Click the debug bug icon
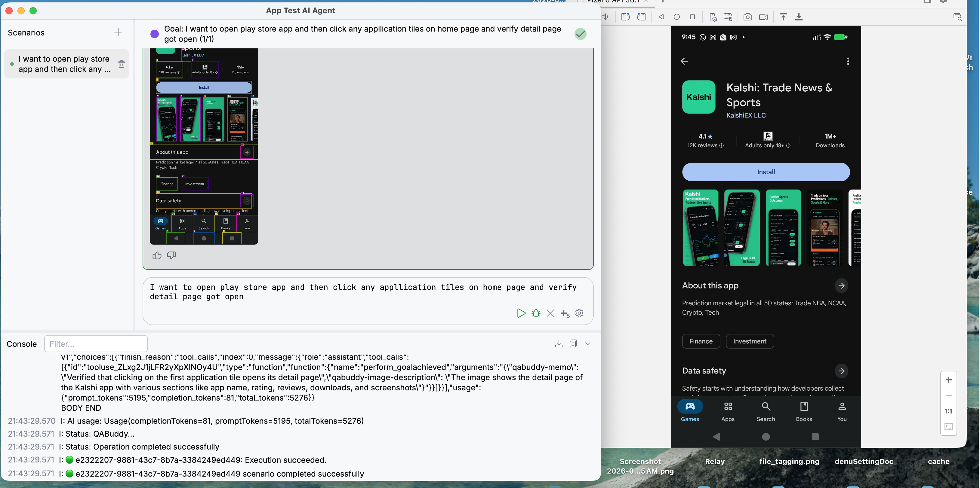 [x=536, y=313]
